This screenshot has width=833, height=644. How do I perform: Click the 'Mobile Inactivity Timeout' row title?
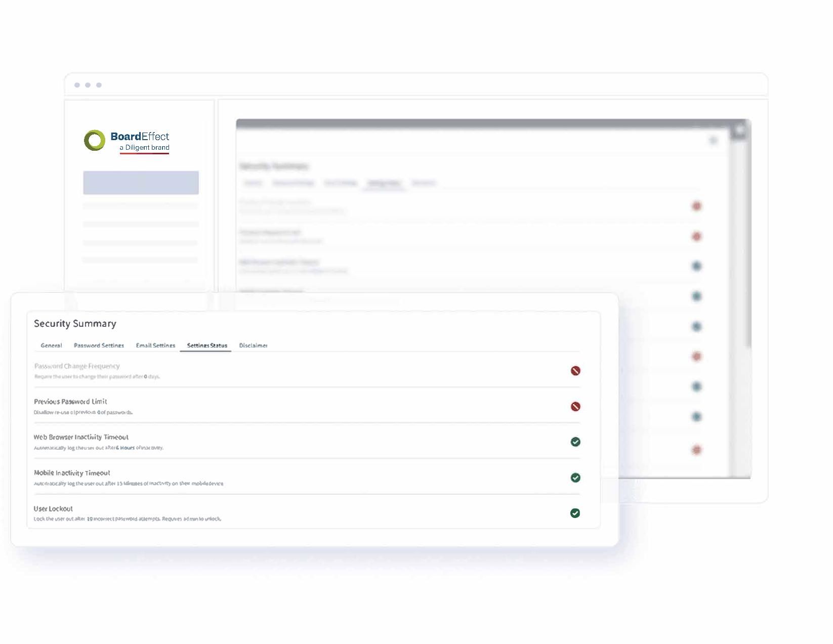tap(72, 473)
